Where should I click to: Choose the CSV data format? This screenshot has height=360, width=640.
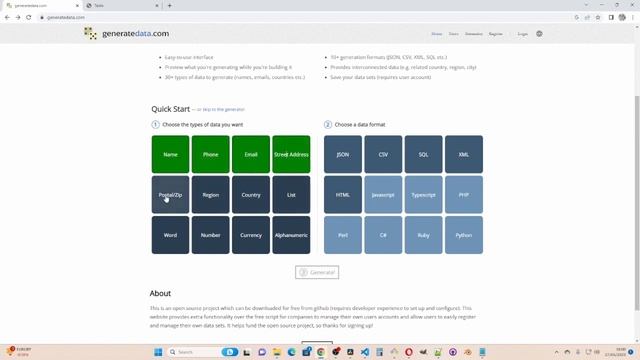[383, 154]
